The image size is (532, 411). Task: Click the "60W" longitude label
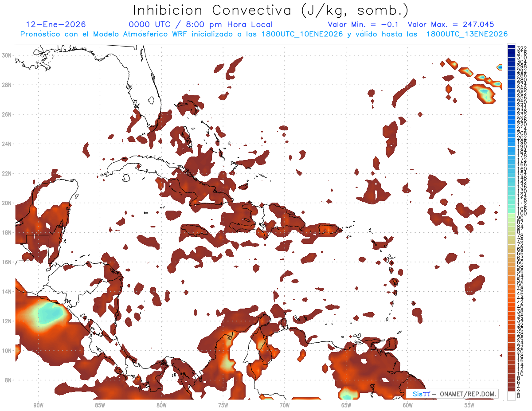point(408,405)
